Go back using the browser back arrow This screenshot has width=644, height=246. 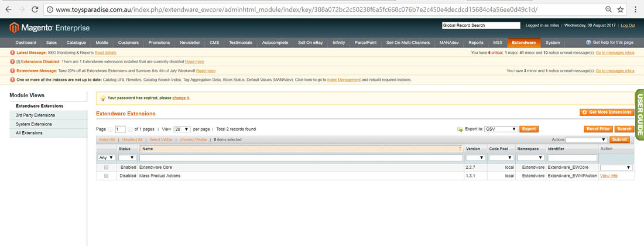click(x=8, y=9)
